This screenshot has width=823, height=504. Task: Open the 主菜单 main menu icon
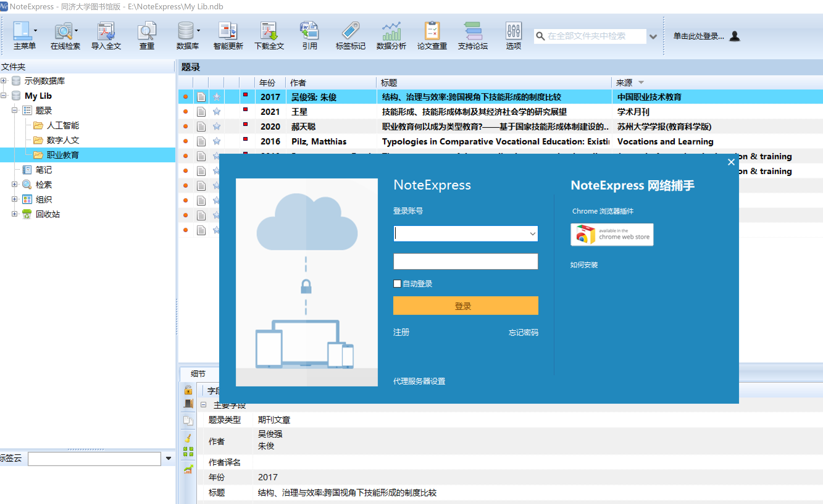pyautogui.click(x=22, y=31)
